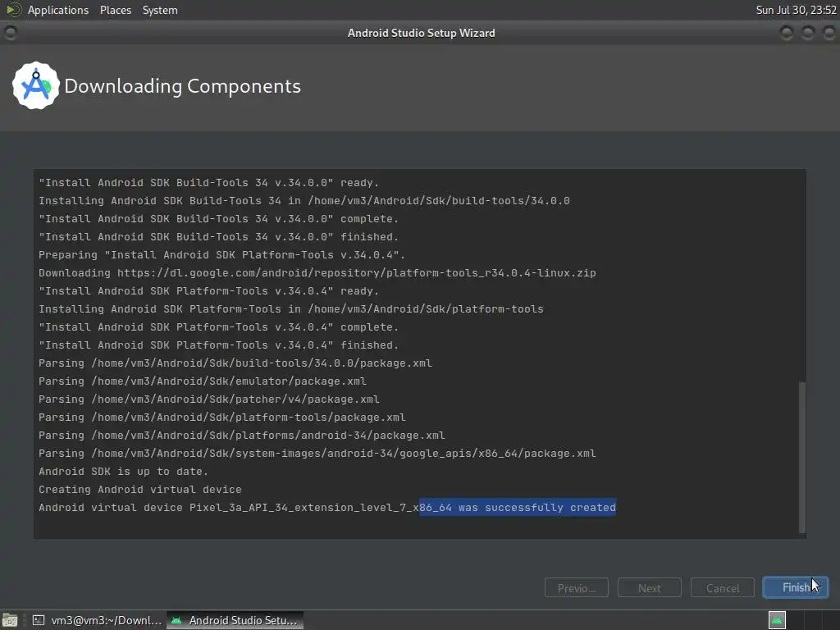Image resolution: width=840 pixels, height=630 pixels.
Task: Click 'Installing Android SDK Platform-Tools' line
Action: point(291,308)
